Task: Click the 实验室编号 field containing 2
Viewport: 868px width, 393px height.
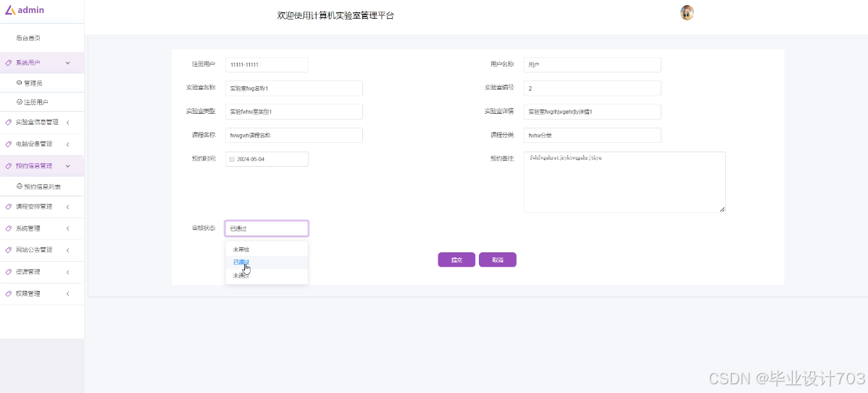Action: pyautogui.click(x=593, y=88)
